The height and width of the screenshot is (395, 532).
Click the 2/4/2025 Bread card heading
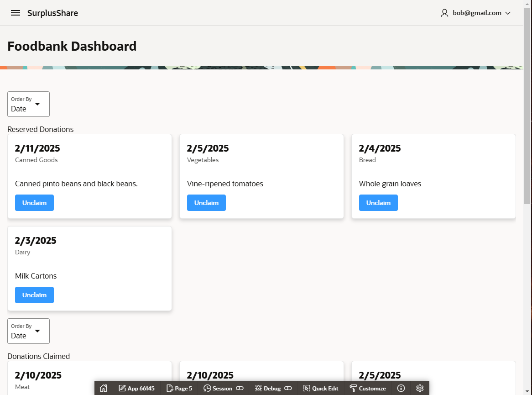click(x=380, y=148)
